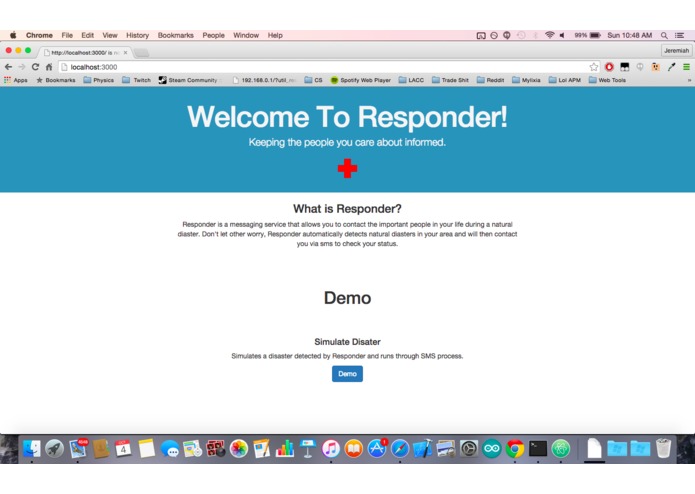Go back using the browser back arrow
This screenshot has width=695, height=494.
[x=8, y=67]
